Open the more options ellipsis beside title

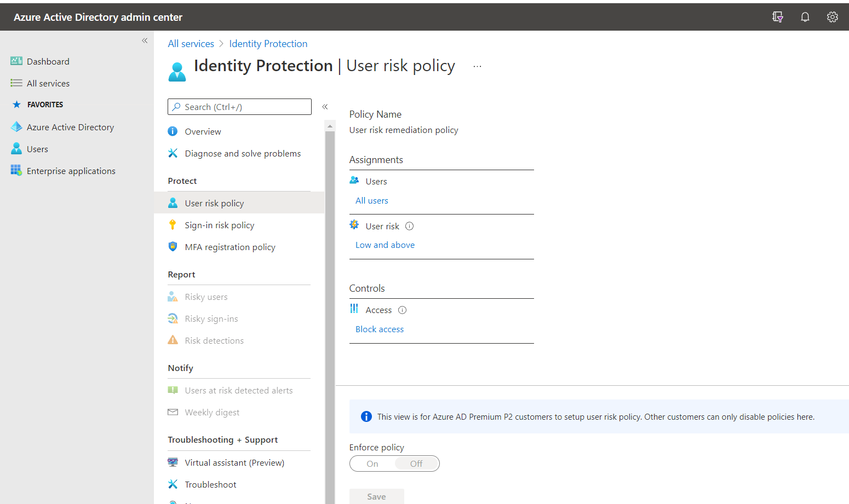pos(477,66)
